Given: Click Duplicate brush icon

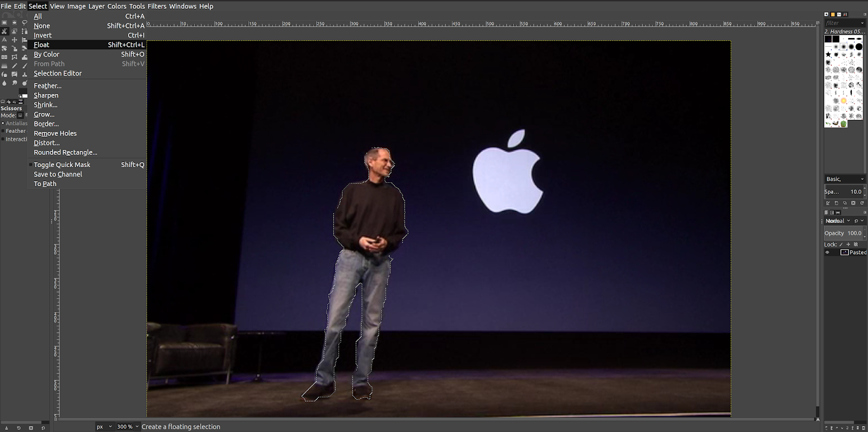Looking at the screenshot, I should click(845, 203).
